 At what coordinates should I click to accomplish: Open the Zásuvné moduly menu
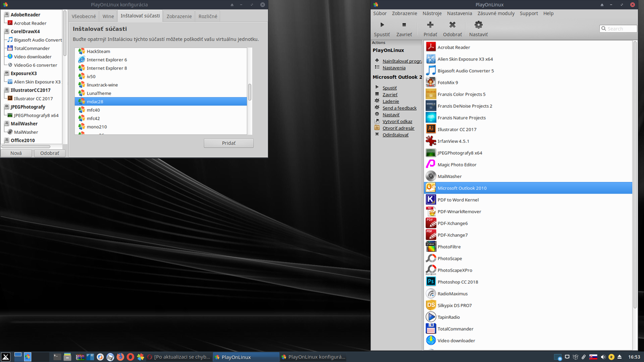[496, 14]
